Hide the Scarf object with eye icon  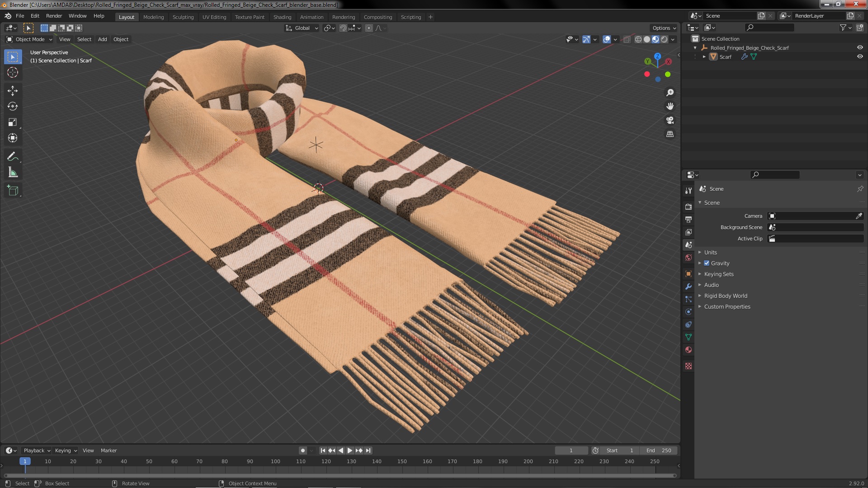(x=860, y=56)
